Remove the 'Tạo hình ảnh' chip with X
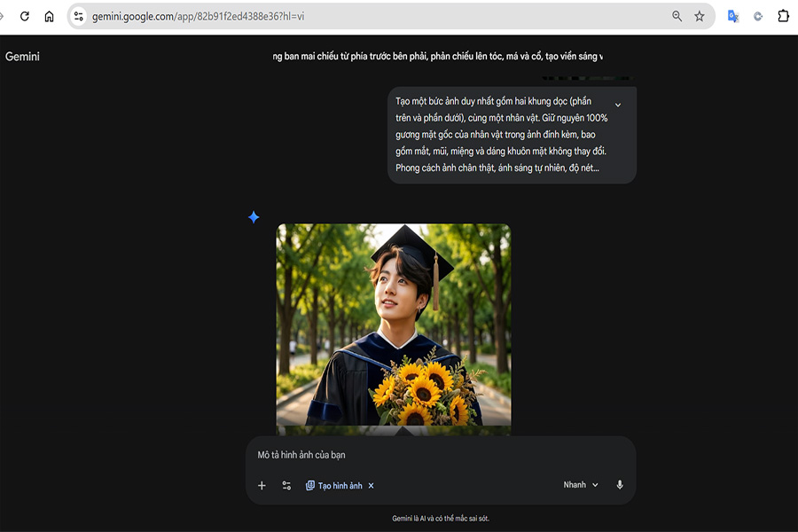This screenshot has height=532, width=798. point(372,486)
